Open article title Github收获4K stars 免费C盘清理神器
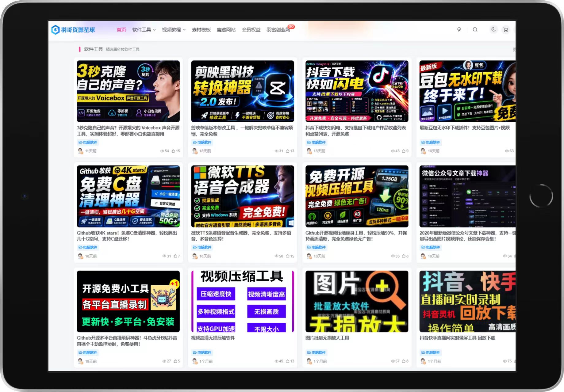Viewport: 564px width, 392px height. point(127,236)
